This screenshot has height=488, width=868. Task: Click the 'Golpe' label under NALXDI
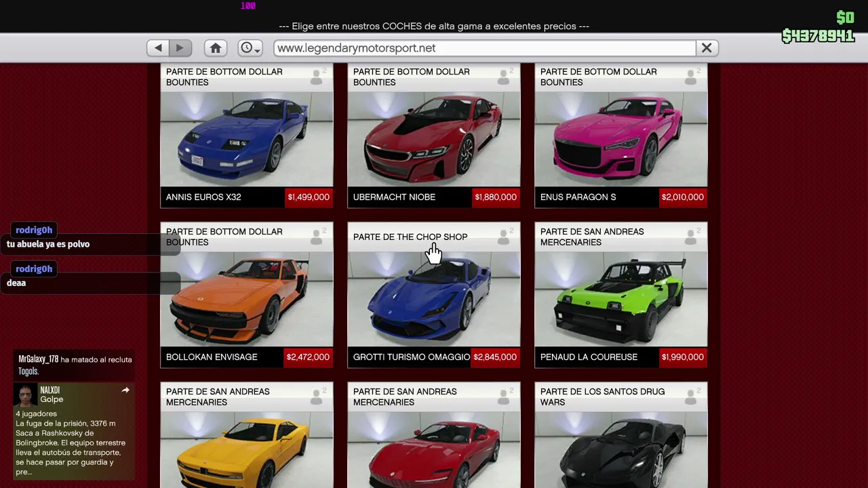[x=52, y=399]
